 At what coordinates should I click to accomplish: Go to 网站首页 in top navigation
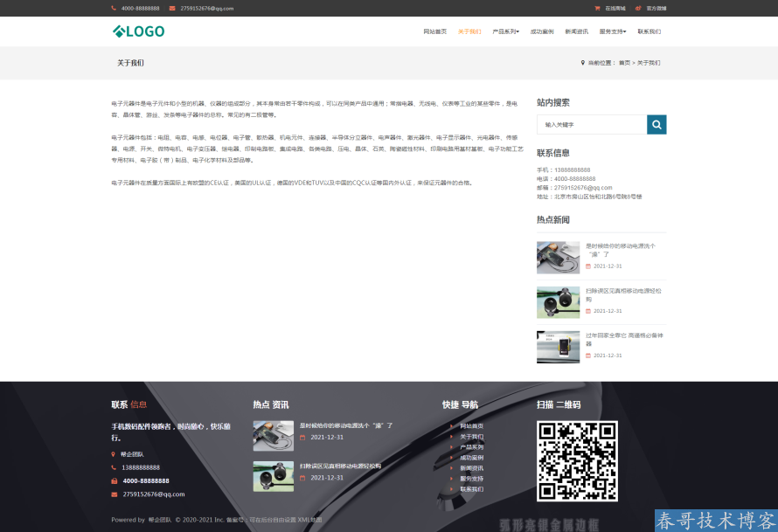click(x=435, y=31)
